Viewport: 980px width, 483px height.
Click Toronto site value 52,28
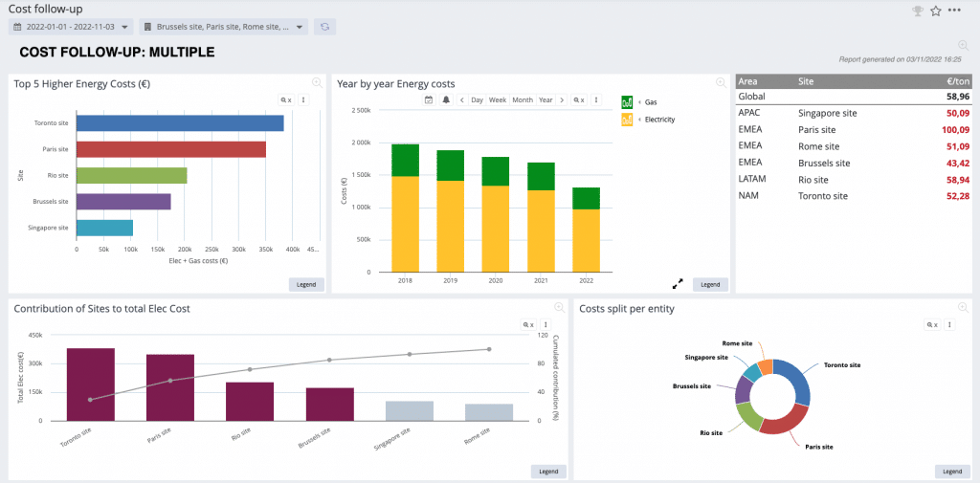pos(958,196)
